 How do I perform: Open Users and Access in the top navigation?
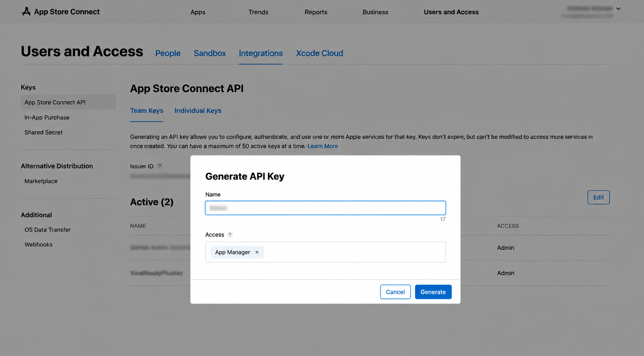coord(451,12)
